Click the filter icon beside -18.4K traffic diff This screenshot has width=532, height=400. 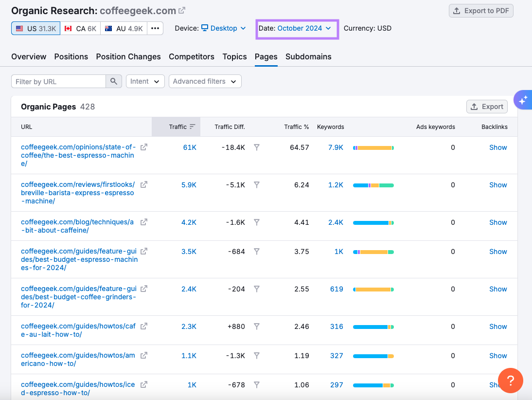(x=256, y=147)
